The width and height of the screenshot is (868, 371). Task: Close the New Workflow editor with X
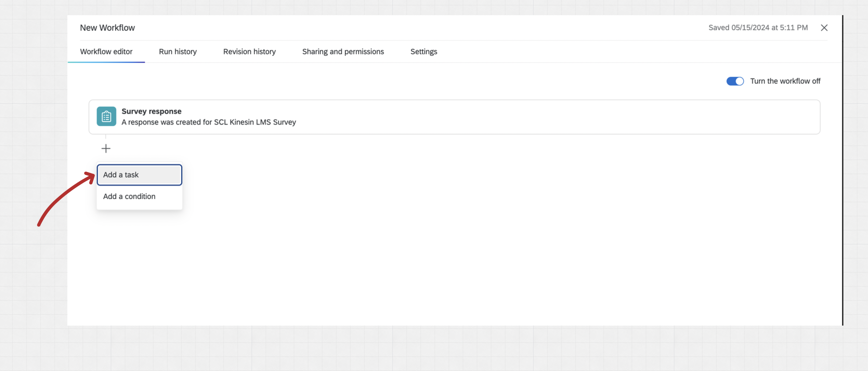[824, 28]
